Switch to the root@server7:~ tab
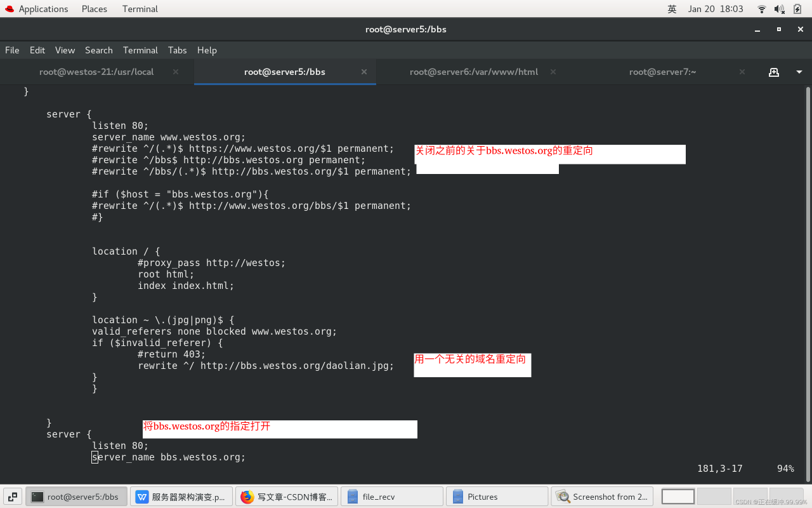 click(x=662, y=72)
